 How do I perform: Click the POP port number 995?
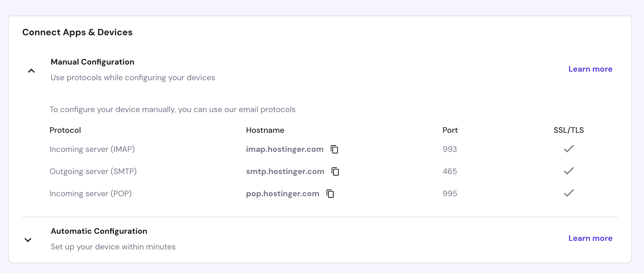(x=450, y=194)
